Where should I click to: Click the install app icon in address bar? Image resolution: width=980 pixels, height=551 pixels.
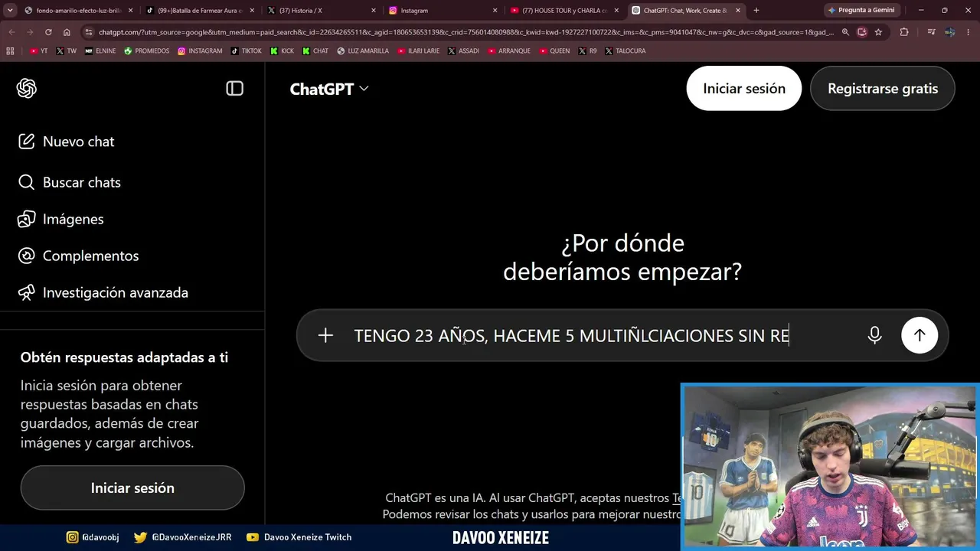pyautogui.click(x=861, y=32)
